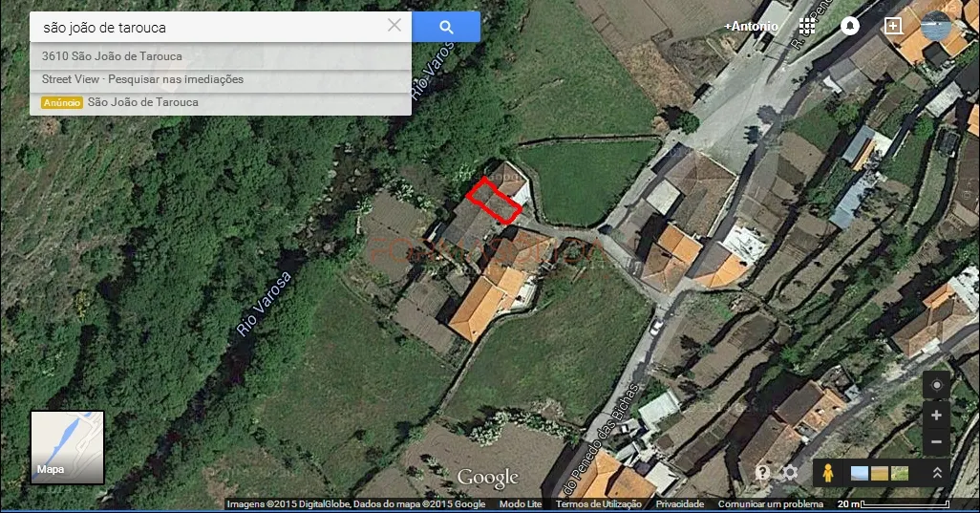This screenshot has height=513, width=980.
Task: Select the Street View pegman
Action: [827, 473]
